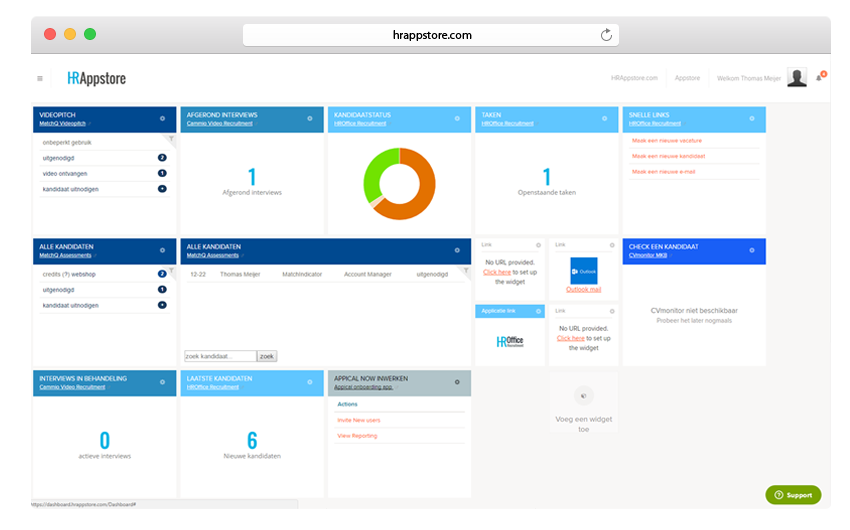Open Appical onboarding app link
Screen dimensions: 850x530
coord(363,387)
